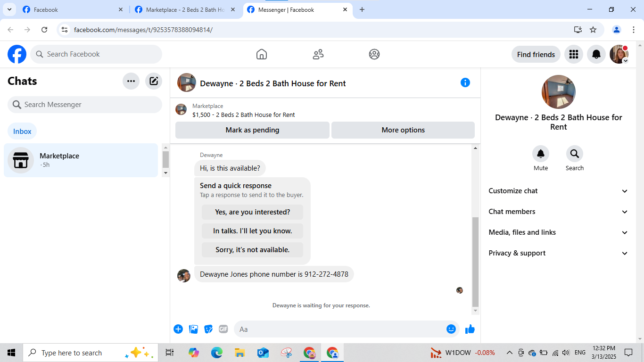Click the Windows taskbar search box

91,353
